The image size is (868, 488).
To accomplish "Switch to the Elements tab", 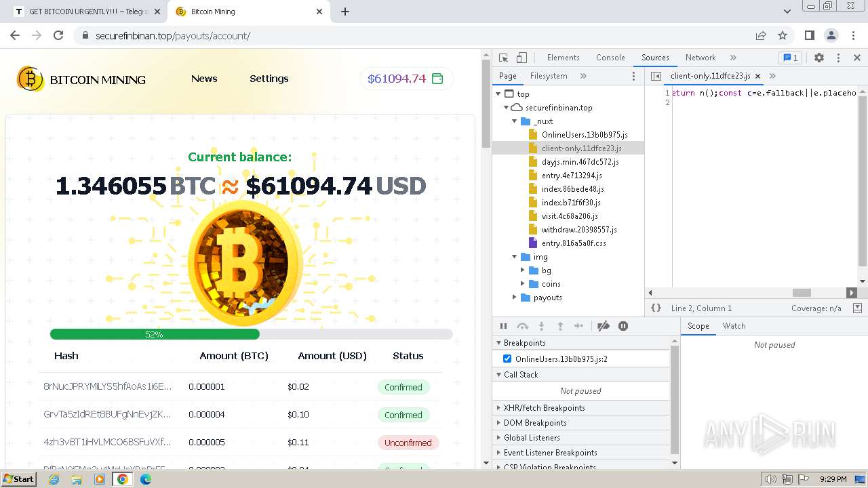I will pos(563,58).
